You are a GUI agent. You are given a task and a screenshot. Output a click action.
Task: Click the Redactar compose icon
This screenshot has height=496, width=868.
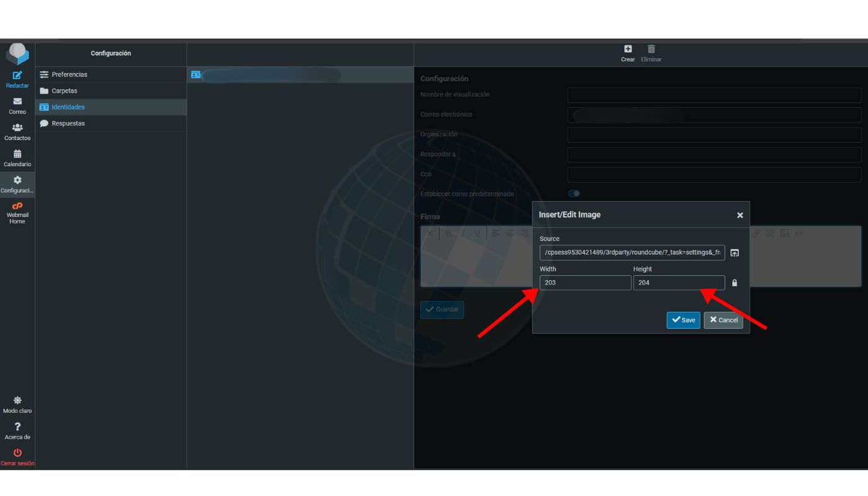17,76
